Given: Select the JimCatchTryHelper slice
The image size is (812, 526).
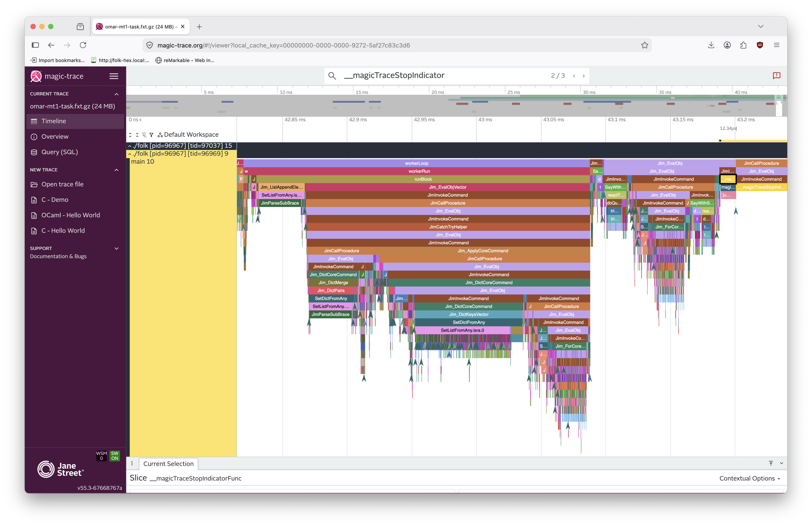Looking at the screenshot, I should click(x=448, y=227).
